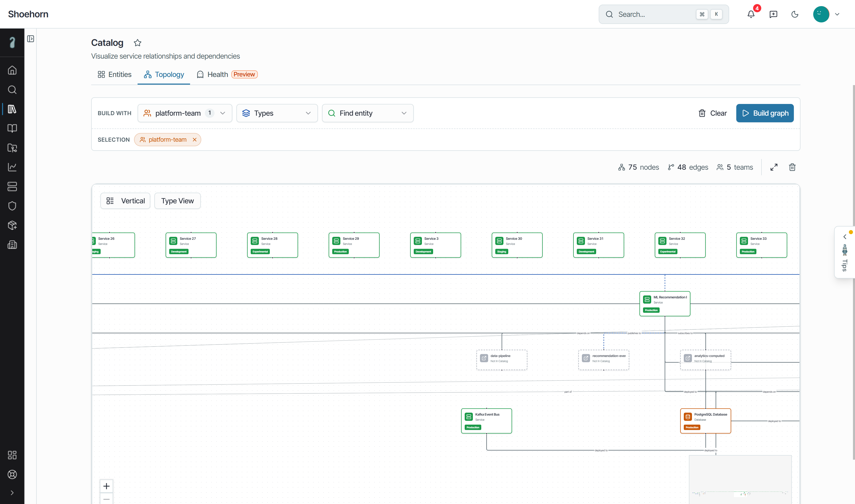Click the Build graph button
This screenshot has width=855, height=504.
pyautogui.click(x=765, y=113)
